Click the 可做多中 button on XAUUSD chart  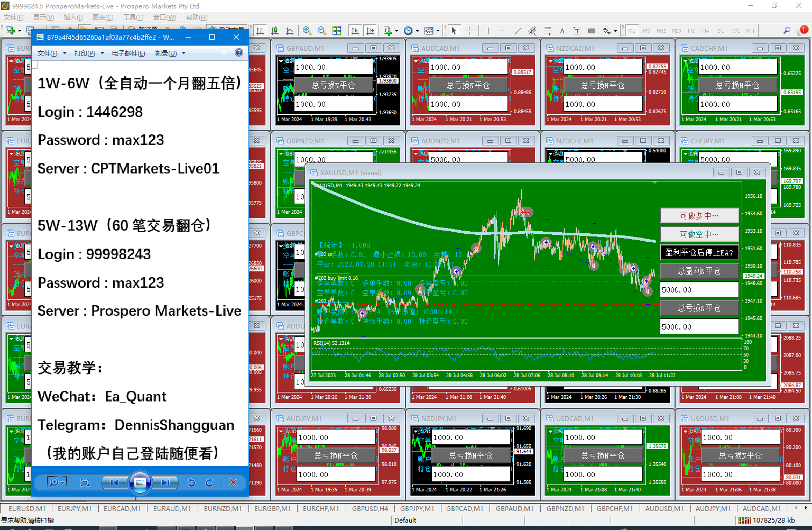pyautogui.click(x=699, y=216)
